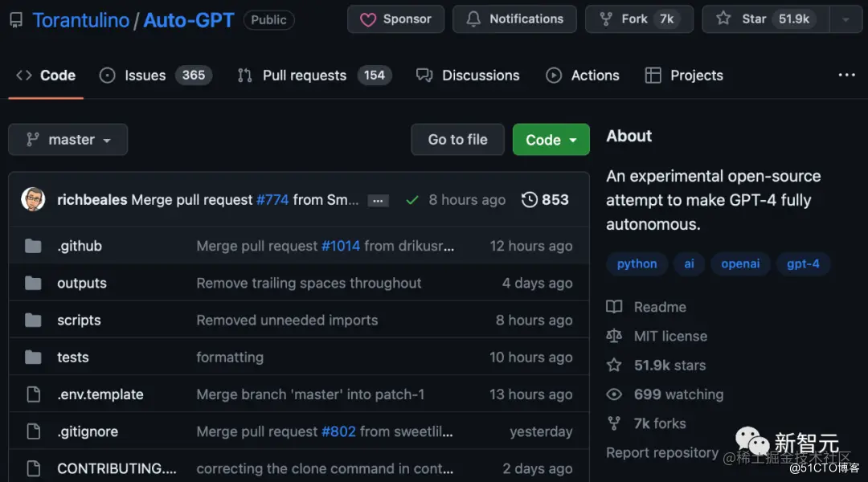The width and height of the screenshot is (868, 482).
Task: Open the Notifications bell button
Action: (x=515, y=19)
